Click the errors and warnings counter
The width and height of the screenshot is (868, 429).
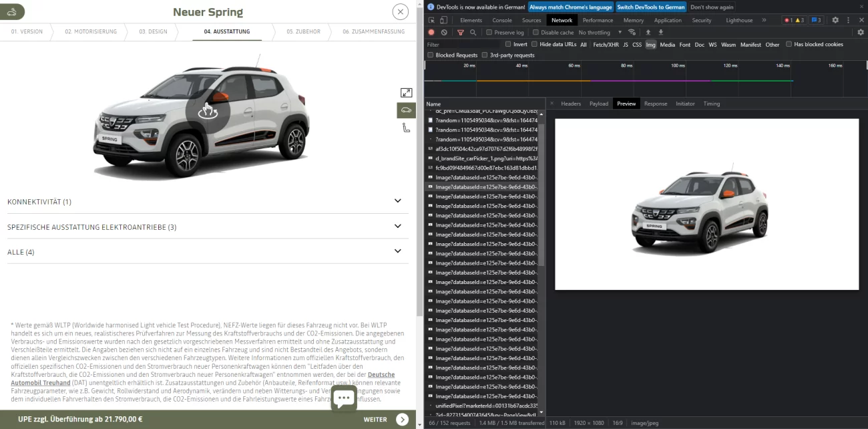pyautogui.click(x=794, y=20)
